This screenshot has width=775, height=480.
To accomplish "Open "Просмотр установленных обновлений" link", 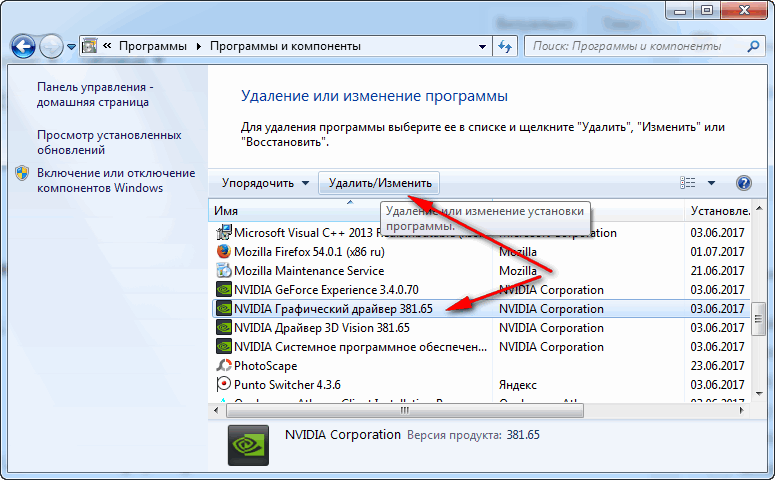I will 109,142.
